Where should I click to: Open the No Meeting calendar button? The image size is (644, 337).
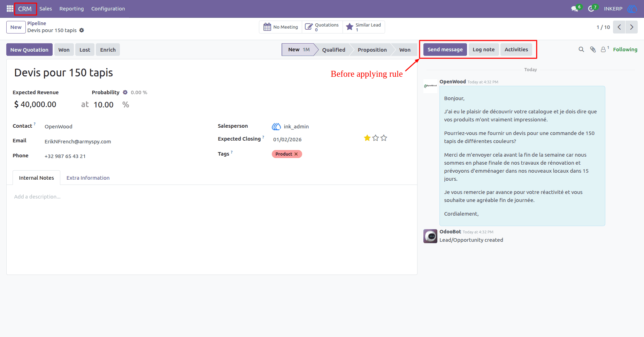tap(281, 27)
